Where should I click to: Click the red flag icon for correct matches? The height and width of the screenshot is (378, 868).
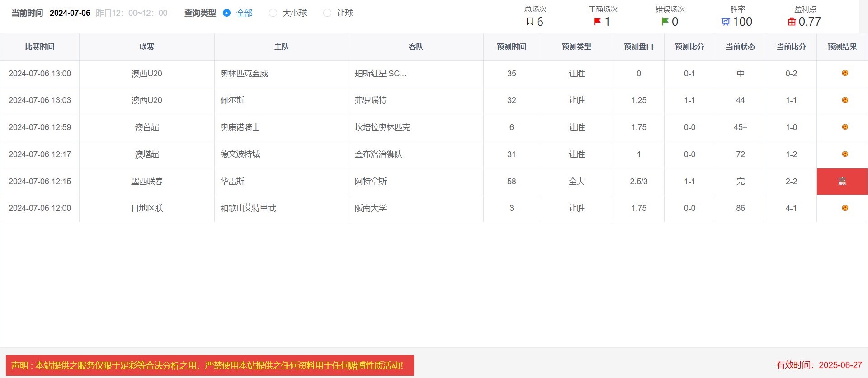tap(597, 21)
